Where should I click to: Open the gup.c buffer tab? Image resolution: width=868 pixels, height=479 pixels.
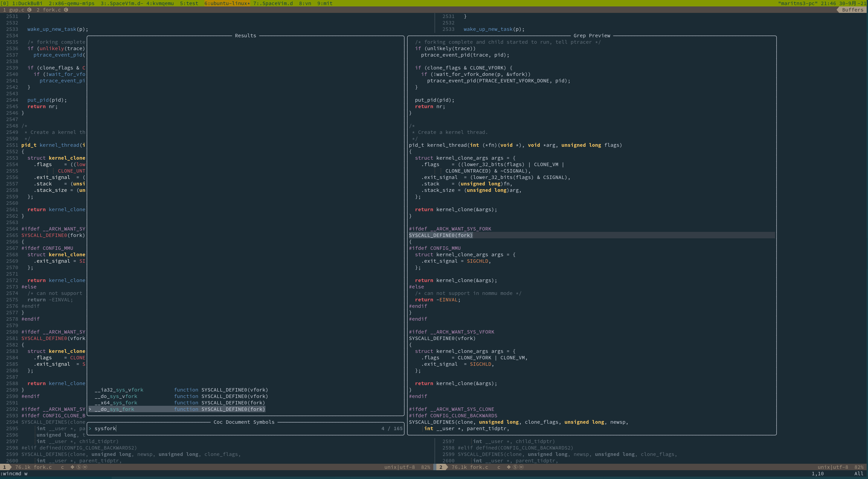point(17,10)
